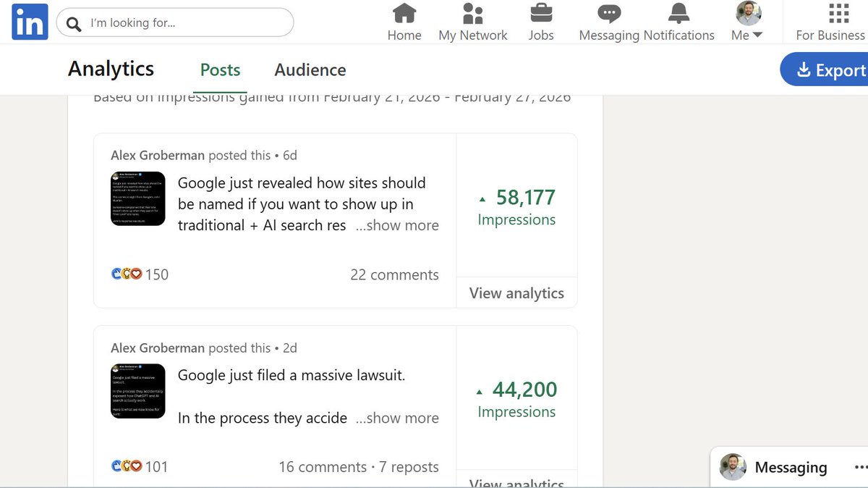Show more of the lawsuit post
The height and width of the screenshot is (488, 868).
tap(397, 418)
